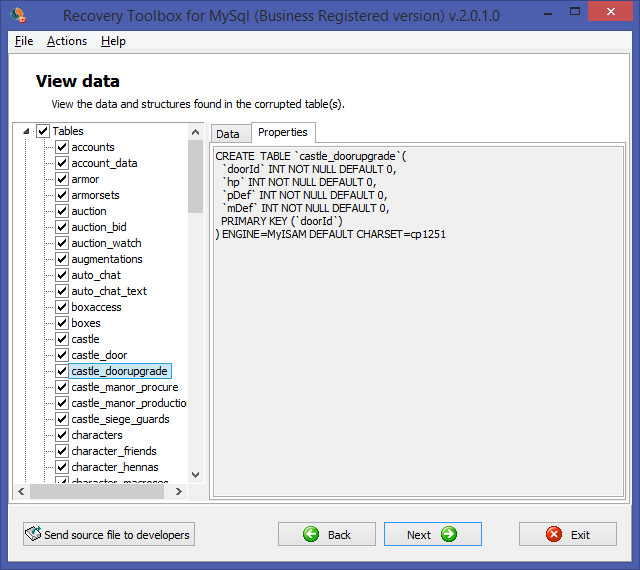Click the red Exit cross icon
Screen dimensions: 640x570
(x=554, y=534)
